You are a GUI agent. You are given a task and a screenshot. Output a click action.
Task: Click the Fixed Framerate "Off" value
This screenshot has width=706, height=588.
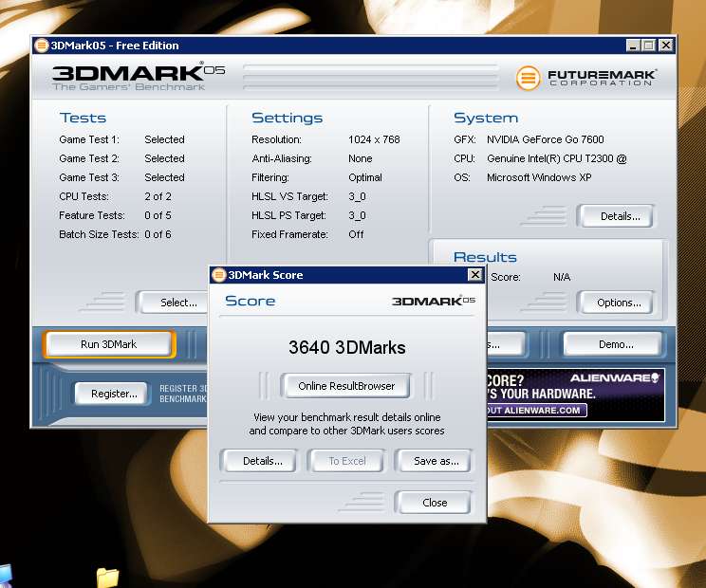point(356,234)
